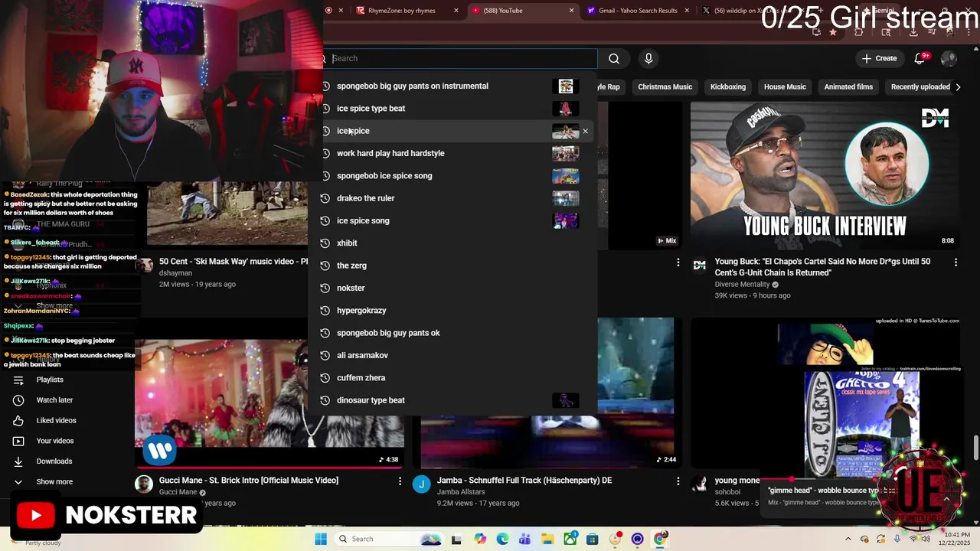
Task: Open browser downloads icon in toolbar
Action: tap(913, 32)
